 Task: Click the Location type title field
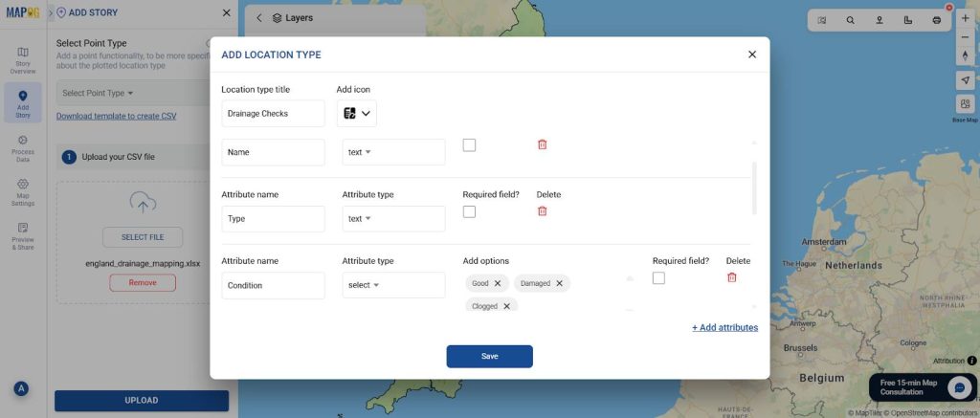tap(273, 114)
